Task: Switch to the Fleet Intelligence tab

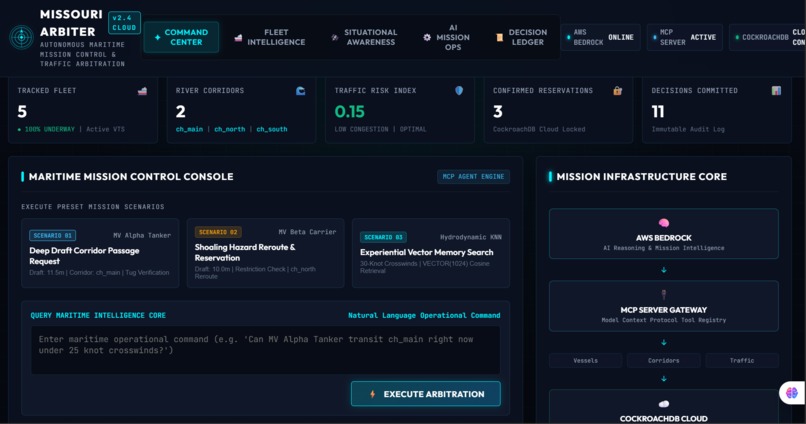Action: pyautogui.click(x=270, y=37)
